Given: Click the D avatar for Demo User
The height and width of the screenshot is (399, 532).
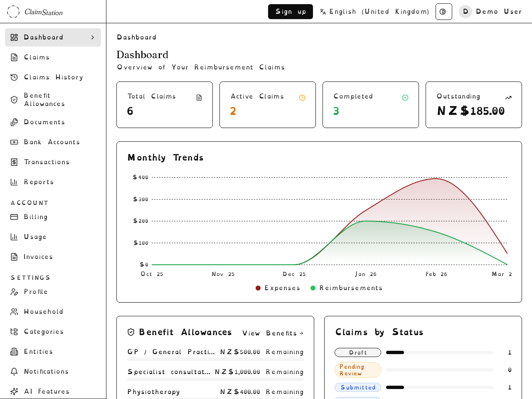Looking at the screenshot, I should coord(465,12).
